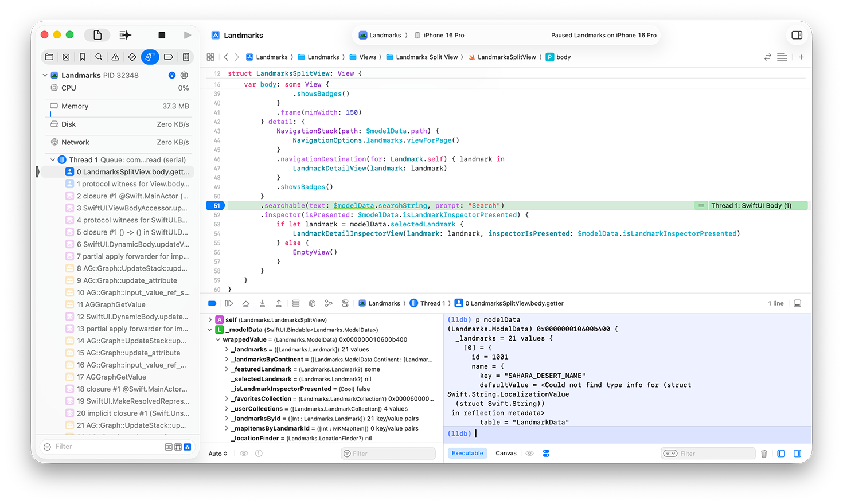Image resolution: width=843 pixels, height=504 pixels.
Task: Expand the _landmarksByContinent variable
Action: (x=227, y=360)
